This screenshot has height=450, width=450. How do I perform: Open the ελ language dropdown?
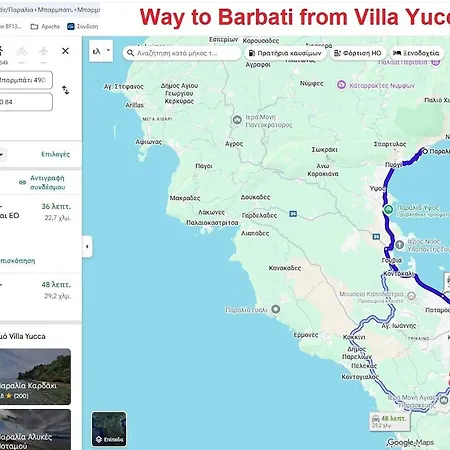(x=101, y=51)
